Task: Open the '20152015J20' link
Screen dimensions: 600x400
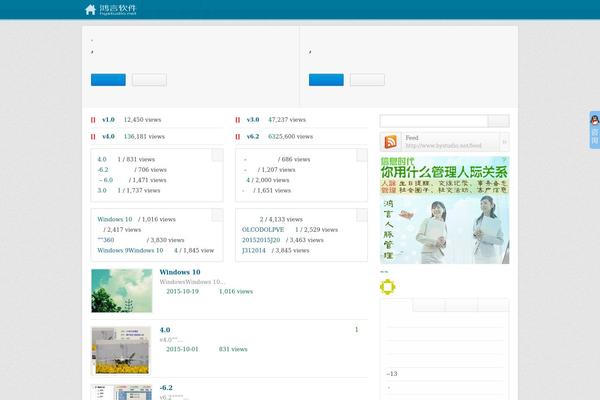Action: pos(261,240)
